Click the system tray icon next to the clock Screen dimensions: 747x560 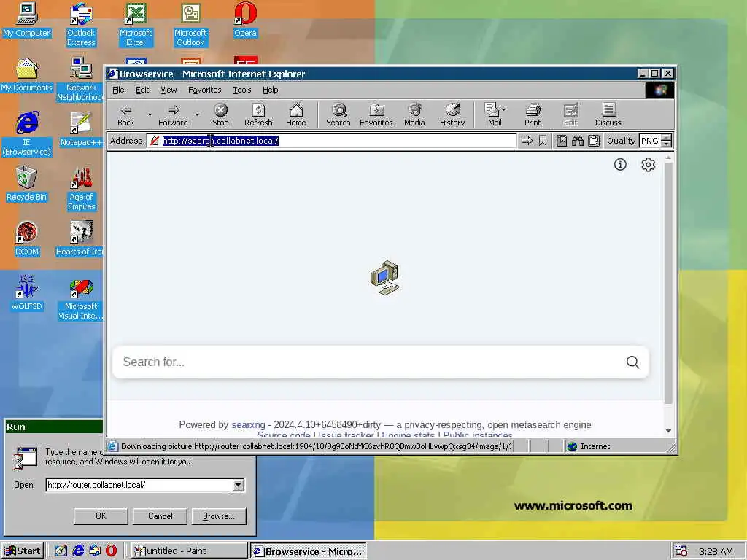tap(681, 551)
